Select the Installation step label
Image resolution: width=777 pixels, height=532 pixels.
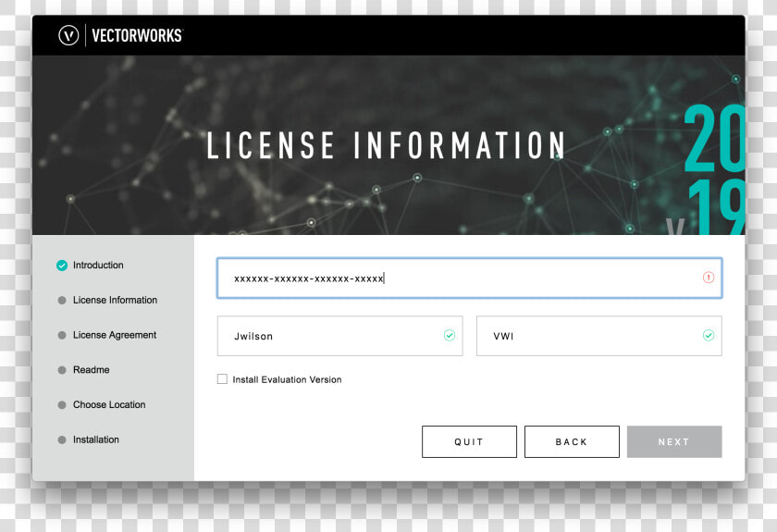pyautogui.click(x=95, y=439)
